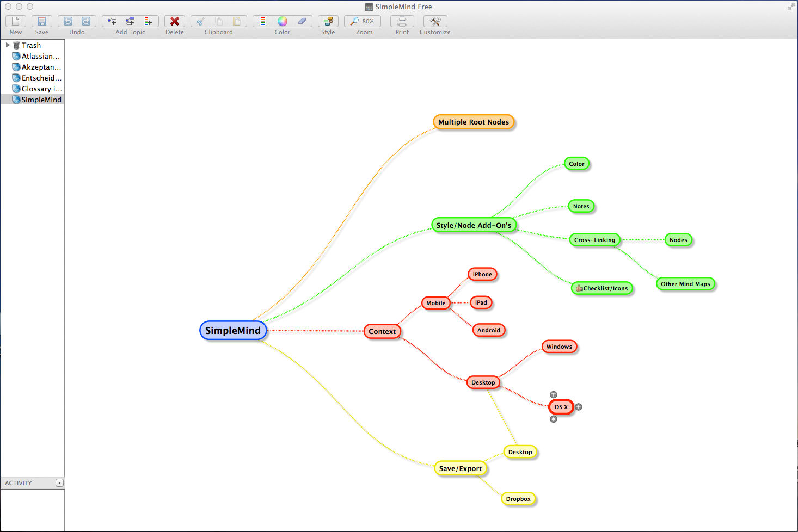This screenshot has width=798, height=532.
Task: Click the red Delete icon
Action: tap(174, 21)
